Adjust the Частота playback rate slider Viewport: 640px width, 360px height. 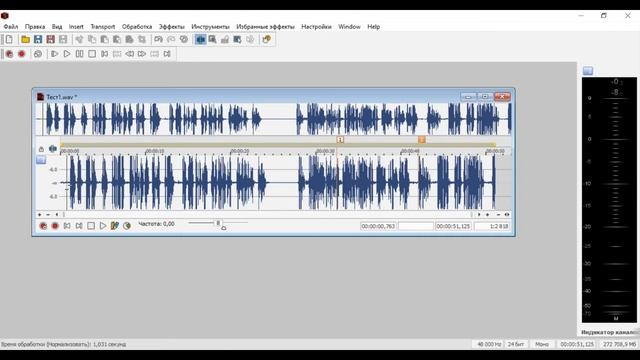click(x=218, y=224)
